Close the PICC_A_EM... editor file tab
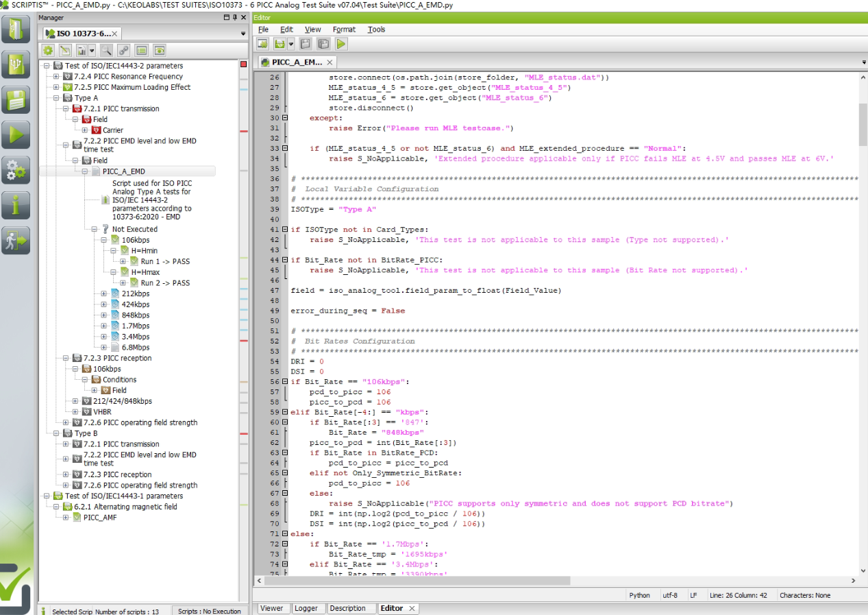 click(328, 62)
